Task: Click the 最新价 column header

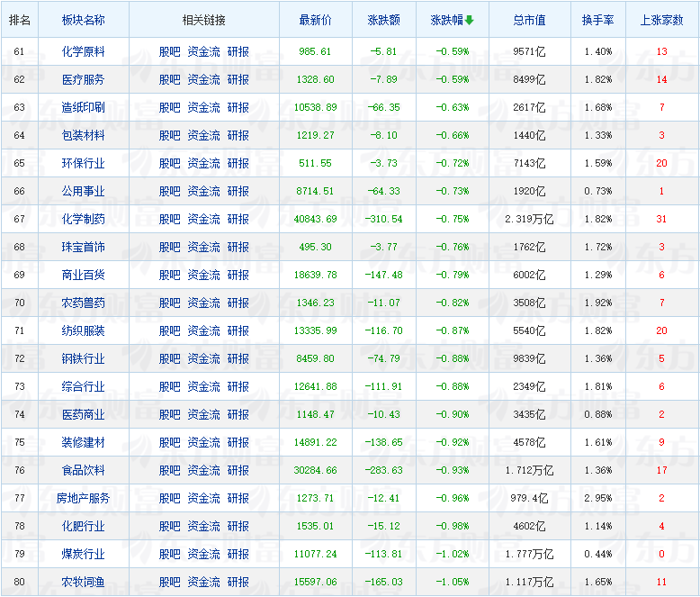Action: point(315,20)
